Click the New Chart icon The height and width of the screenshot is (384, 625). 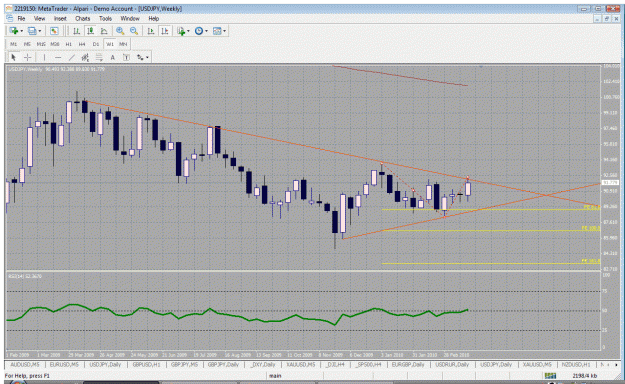pyautogui.click(x=14, y=31)
